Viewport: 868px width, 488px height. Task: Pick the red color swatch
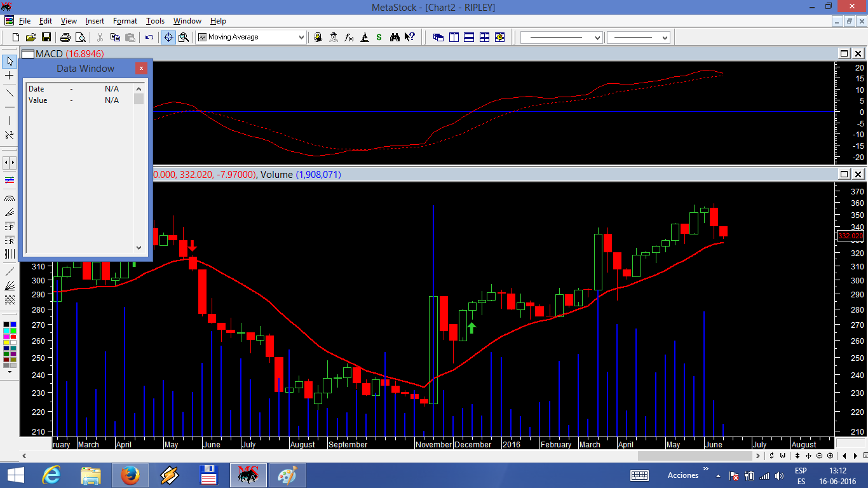(13, 337)
